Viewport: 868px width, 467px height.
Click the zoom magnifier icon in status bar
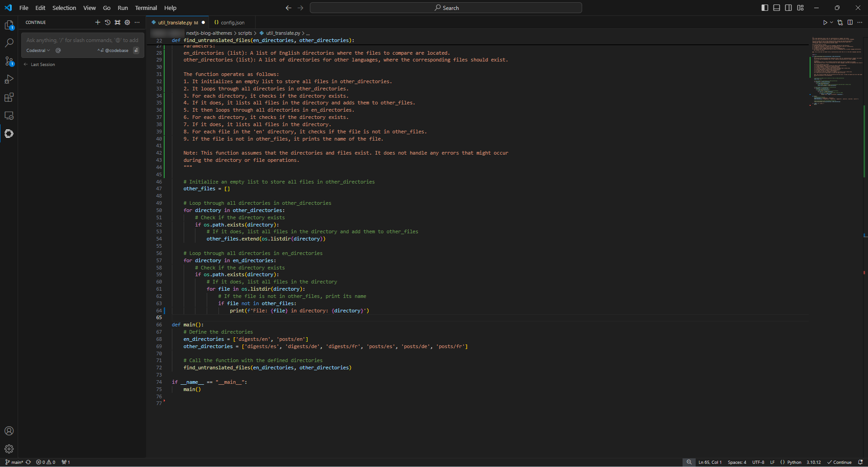click(689, 462)
